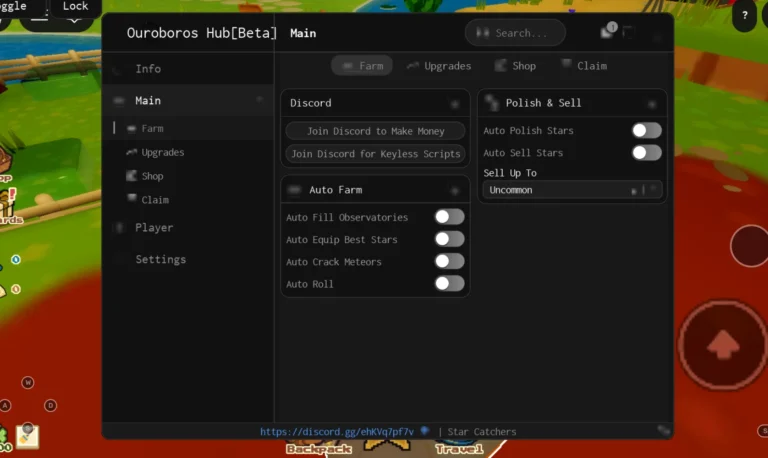768x458 pixels.
Task: Switch to the Farm top tab
Action: point(362,66)
